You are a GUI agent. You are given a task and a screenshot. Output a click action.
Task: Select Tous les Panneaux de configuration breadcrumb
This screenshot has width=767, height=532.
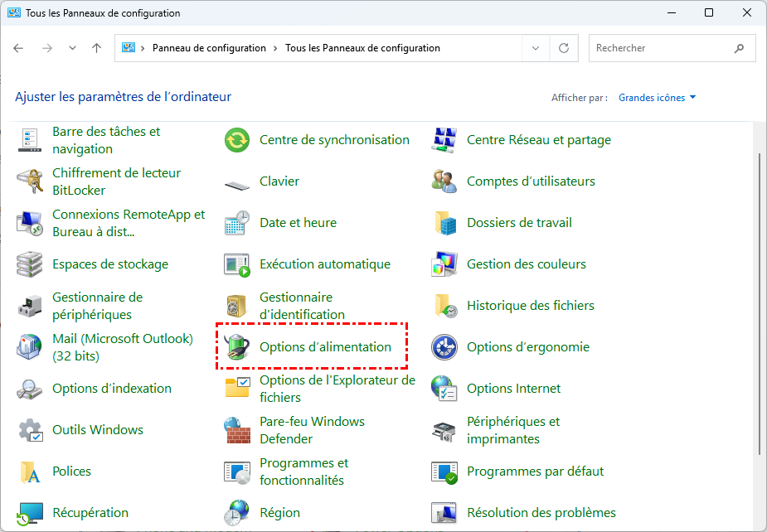coord(362,48)
